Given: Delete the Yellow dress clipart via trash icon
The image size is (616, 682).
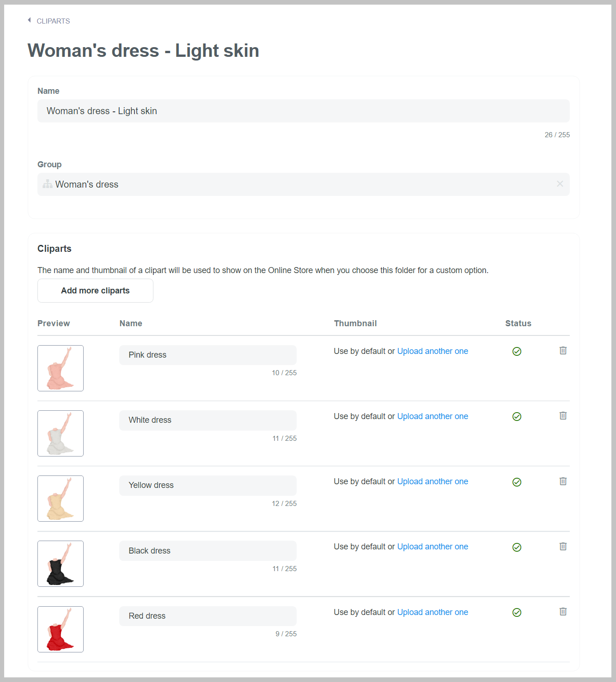Looking at the screenshot, I should tap(563, 481).
